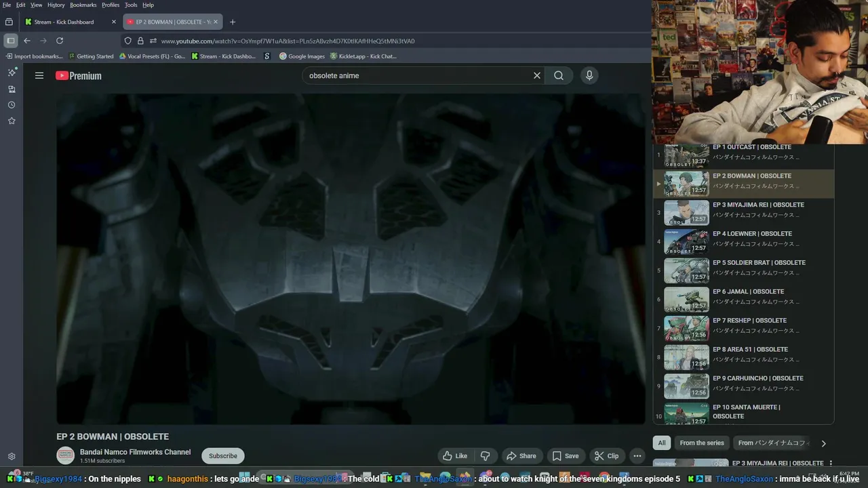Screen dimensions: 868x488
Task: Start voice search with microphone icon
Action: click(589, 76)
